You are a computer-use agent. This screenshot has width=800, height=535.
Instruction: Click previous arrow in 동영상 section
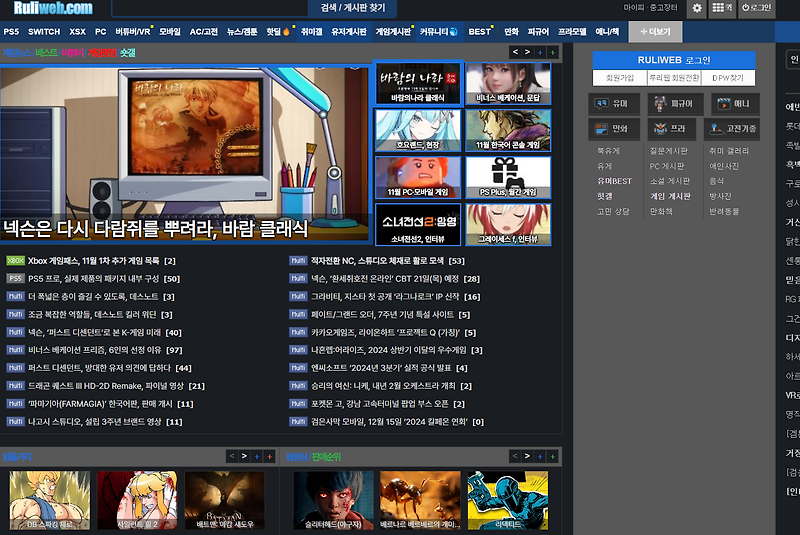click(x=515, y=456)
